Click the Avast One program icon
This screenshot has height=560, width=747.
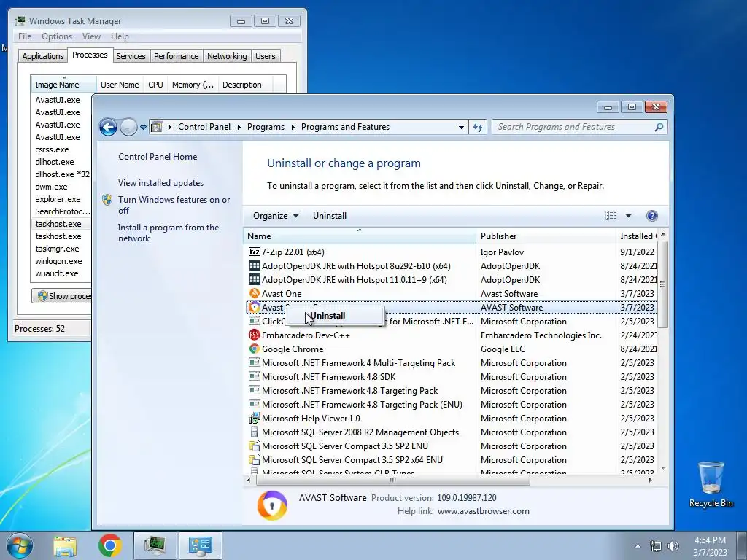coord(255,293)
